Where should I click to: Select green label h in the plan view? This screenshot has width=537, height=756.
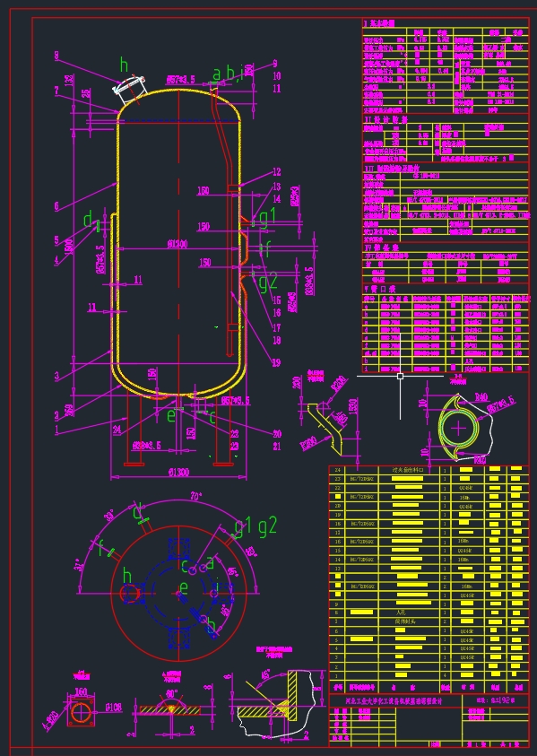(126, 576)
